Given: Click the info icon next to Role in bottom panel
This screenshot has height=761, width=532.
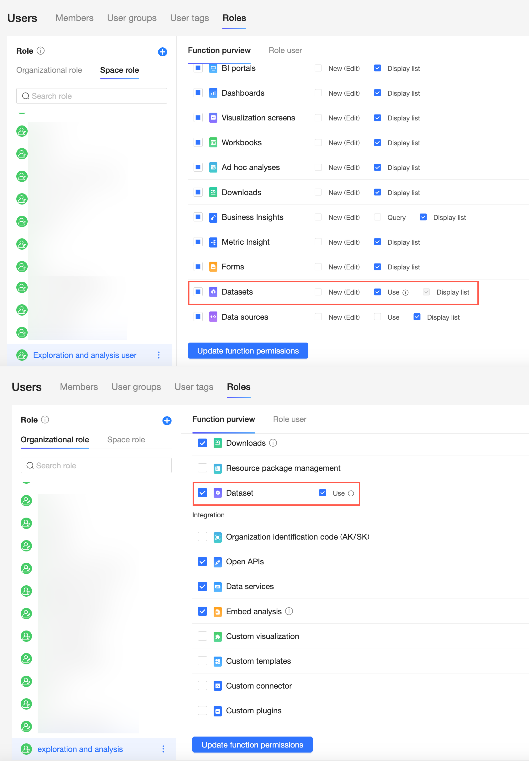Looking at the screenshot, I should click(45, 420).
